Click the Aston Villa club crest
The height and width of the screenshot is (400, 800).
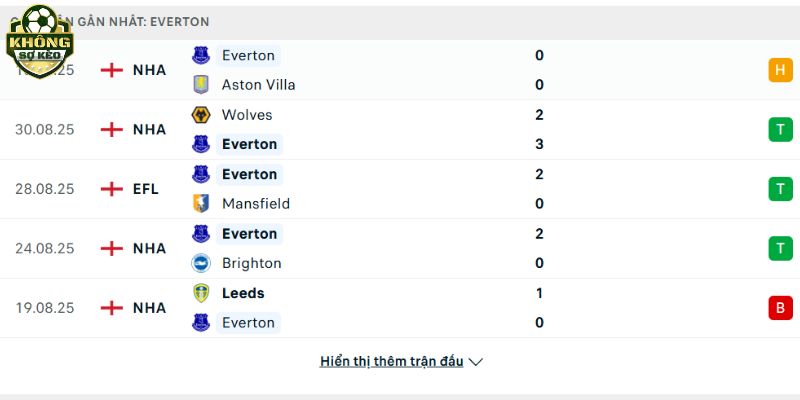click(x=201, y=85)
